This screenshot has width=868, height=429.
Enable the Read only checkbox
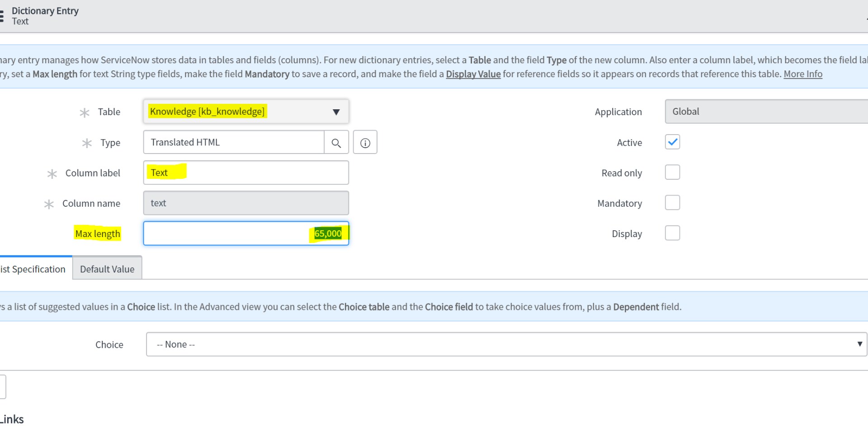pyautogui.click(x=672, y=172)
